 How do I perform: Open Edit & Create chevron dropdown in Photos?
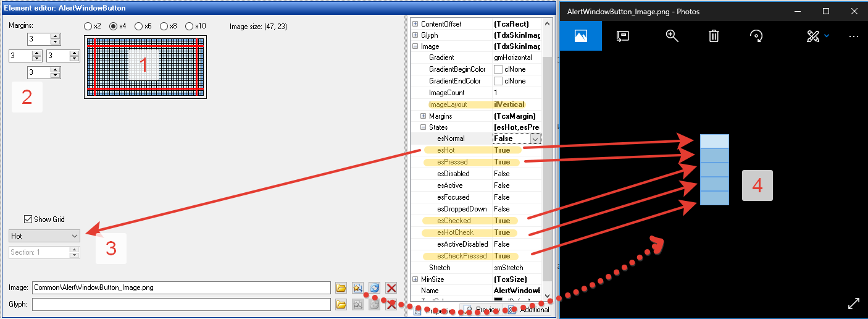click(x=827, y=36)
